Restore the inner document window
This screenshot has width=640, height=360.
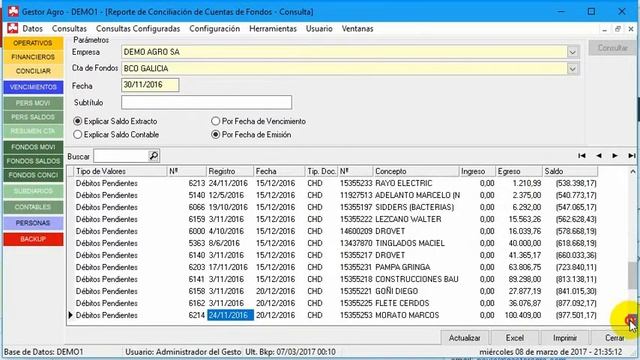618,29
